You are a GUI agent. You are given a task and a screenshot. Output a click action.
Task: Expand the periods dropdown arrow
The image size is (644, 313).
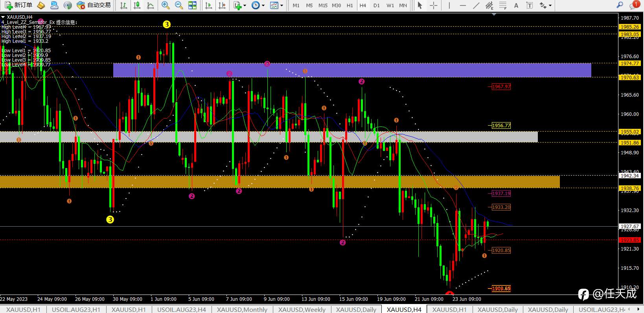tap(263, 5)
